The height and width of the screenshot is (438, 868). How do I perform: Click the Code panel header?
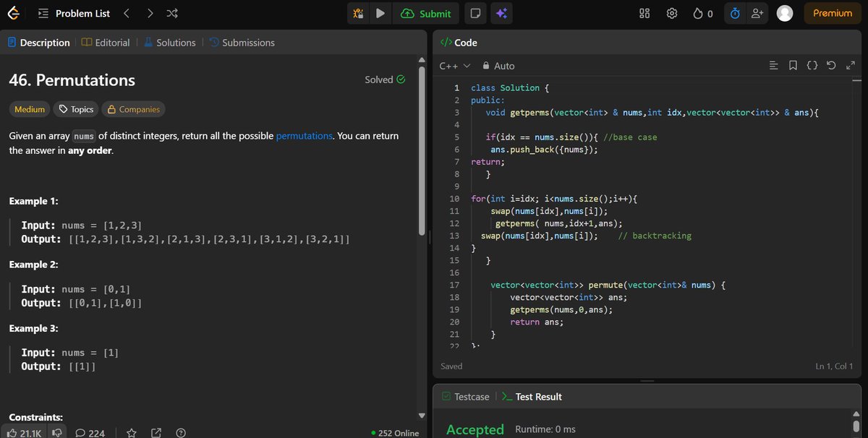(459, 43)
